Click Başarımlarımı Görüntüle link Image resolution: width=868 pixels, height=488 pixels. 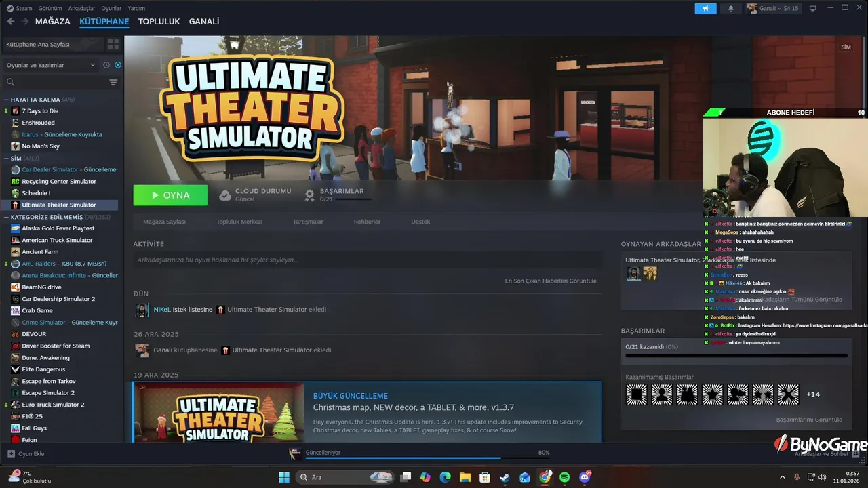point(809,420)
